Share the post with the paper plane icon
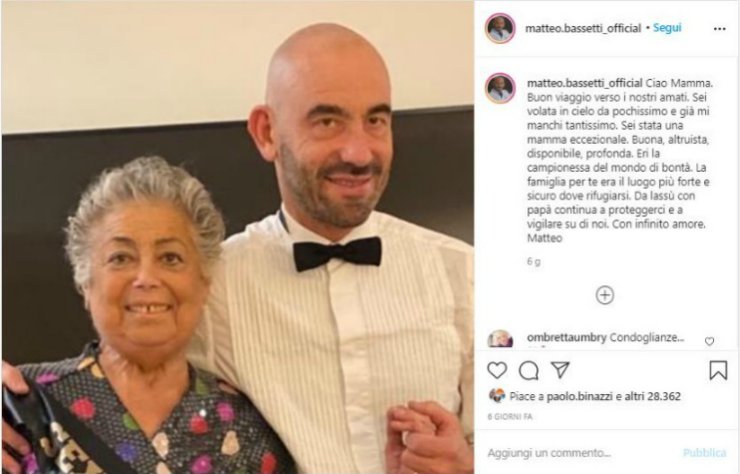Image resolution: width=740 pixels, height=474 pixels. click(x=560, y=370)
